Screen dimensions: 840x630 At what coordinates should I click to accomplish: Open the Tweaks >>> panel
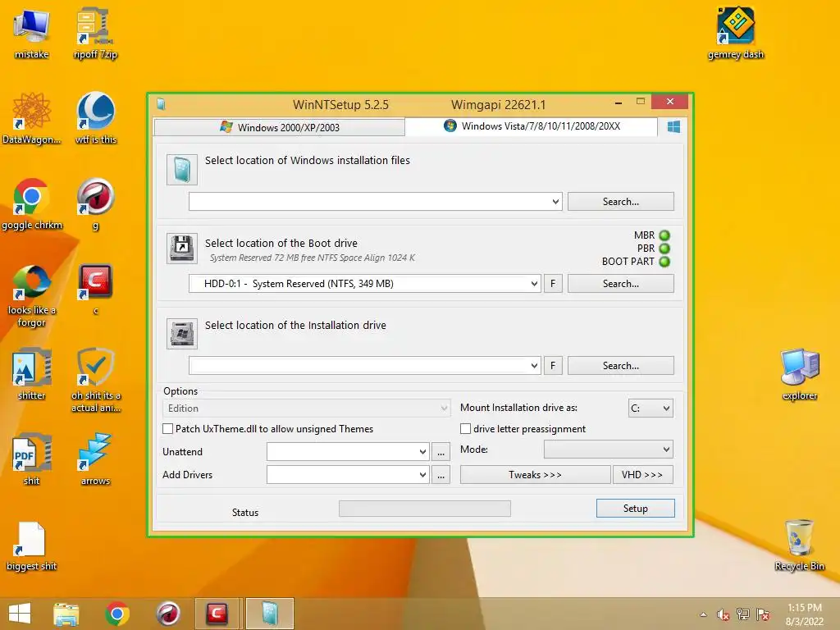click(535, 475)
